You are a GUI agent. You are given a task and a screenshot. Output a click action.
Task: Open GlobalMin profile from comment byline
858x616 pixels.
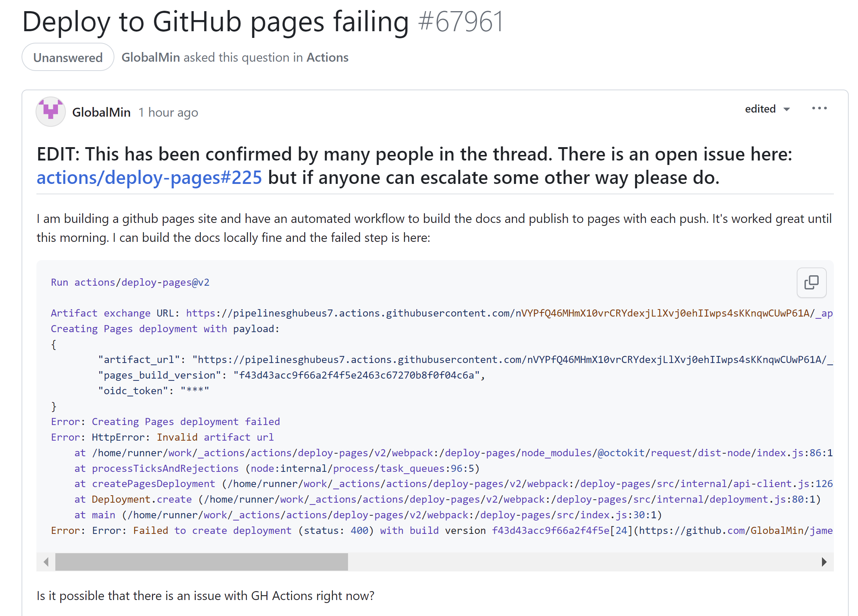pyautogui.click(x=101, y=111)
